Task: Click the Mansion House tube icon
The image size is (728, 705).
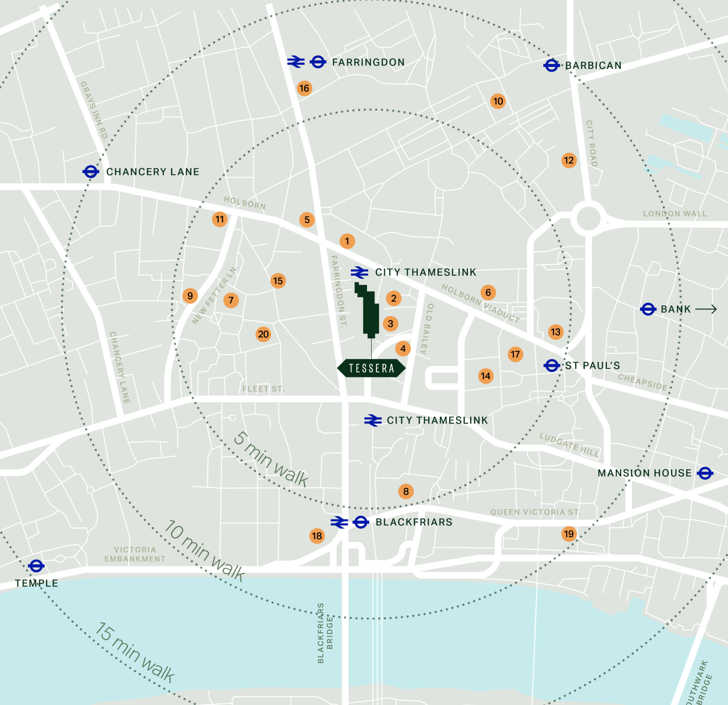Action: tap(705, 473)
